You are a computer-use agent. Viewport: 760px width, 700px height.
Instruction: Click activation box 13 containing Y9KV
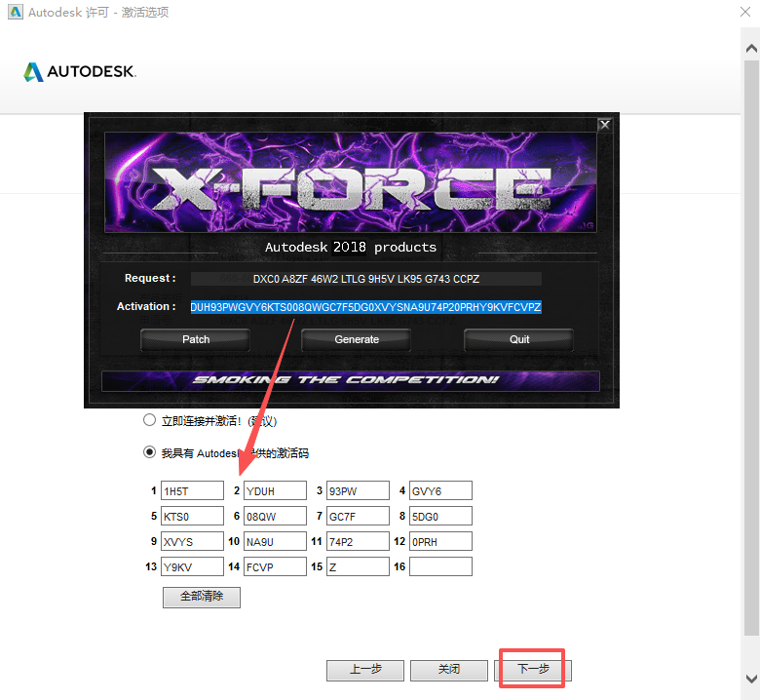192,566
